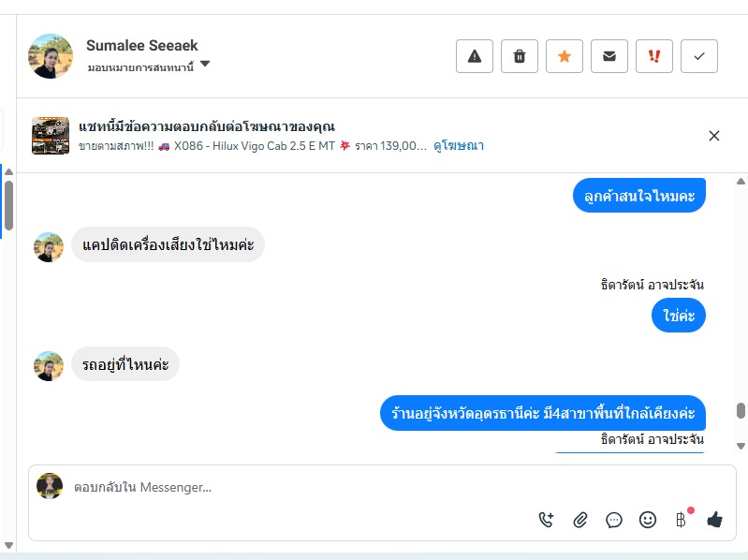Click the Sumalee Seeaek contact name
This screenshot has width=748, height=560.
coord(142,45)
